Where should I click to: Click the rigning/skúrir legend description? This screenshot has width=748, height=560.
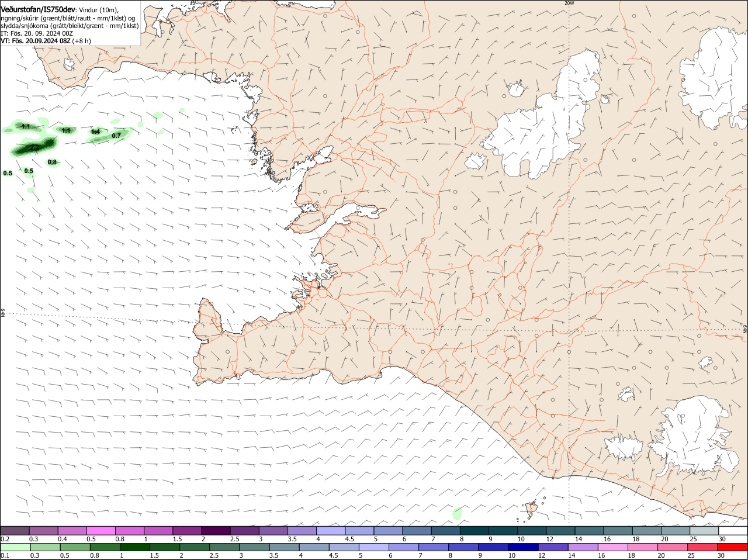(x=68, y=18)
